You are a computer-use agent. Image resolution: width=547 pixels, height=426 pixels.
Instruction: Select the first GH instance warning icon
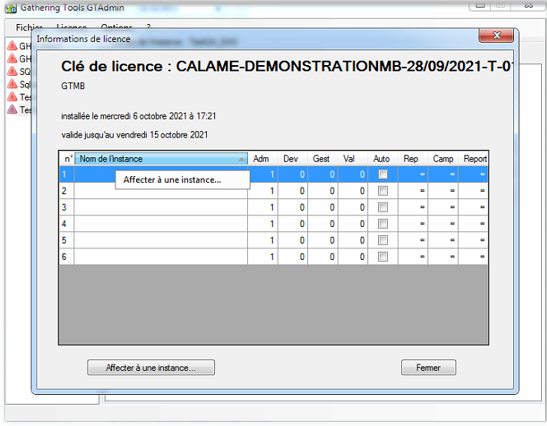click(x=13, y=45)
